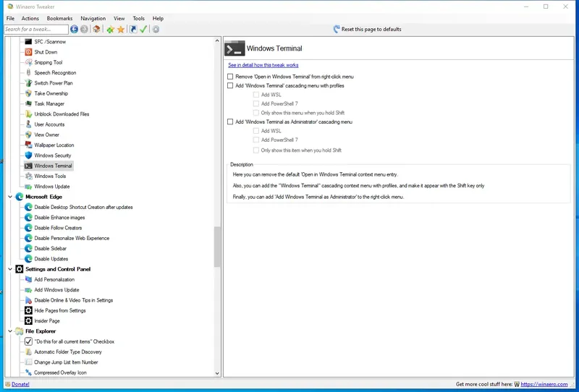The width and height of the screenshot is (579, 392).
Task: Click the tree scrollbar up arrow
Action: (x=217, y=41)
